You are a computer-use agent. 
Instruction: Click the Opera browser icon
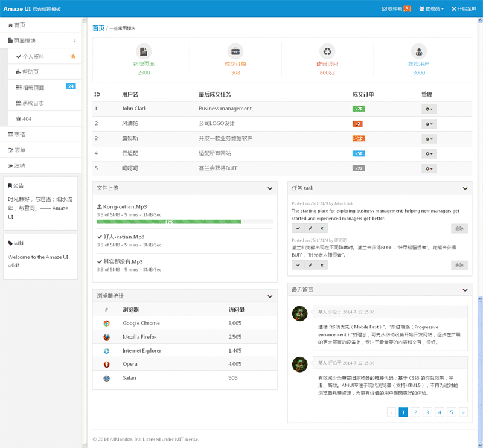[106, 364]
